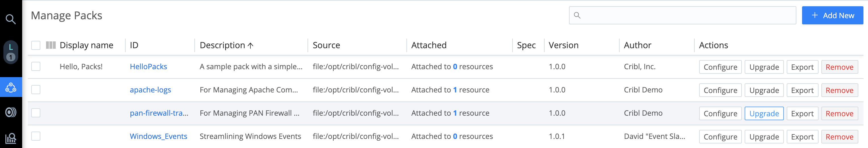Screen dimensions: 868x148
Task: Open the pan-firewall-traffic pack link
Action: pos(159,113)
